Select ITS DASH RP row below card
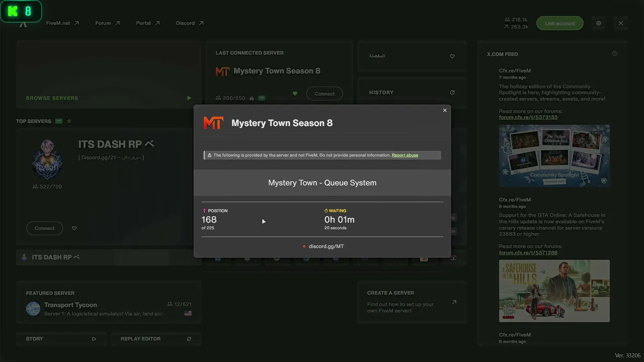The height and width of the screenshot is (362, 644). pyautogui.click(x=109, y=257)
